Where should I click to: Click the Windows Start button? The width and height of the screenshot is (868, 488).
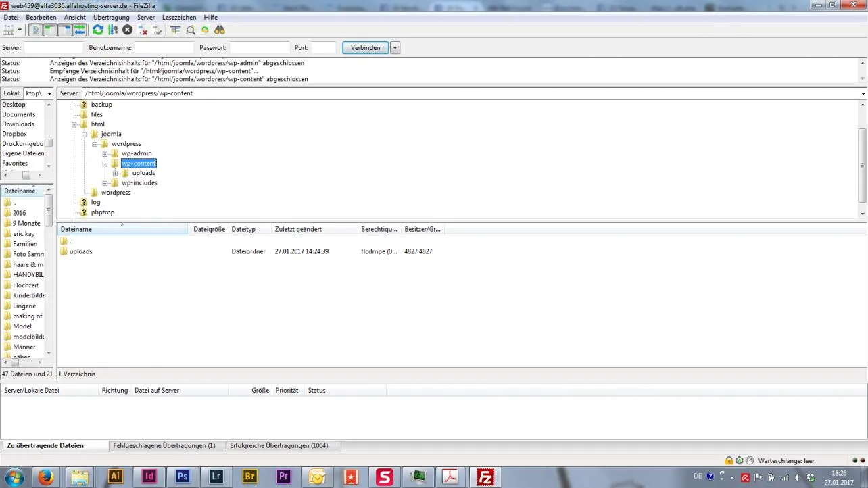coord(14,477)
